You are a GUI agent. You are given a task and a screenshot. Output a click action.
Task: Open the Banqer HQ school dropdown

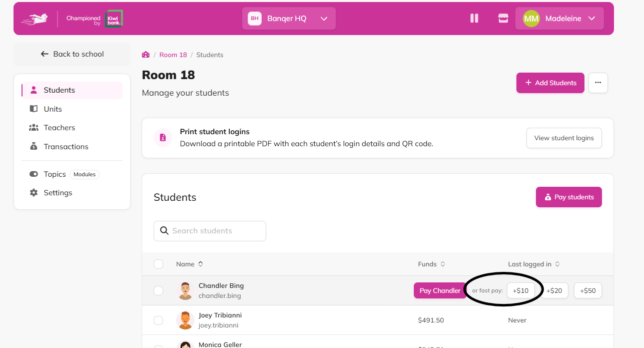[289, 19]
